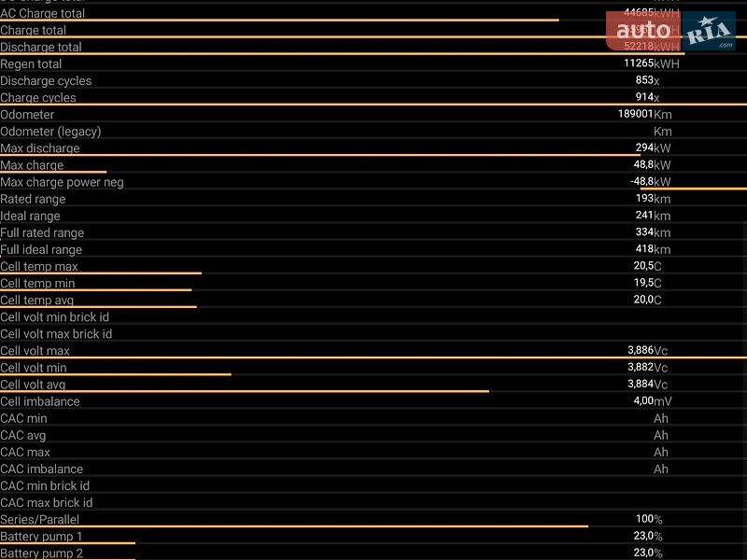Select the 'Regen total' label
Viewport: 747px width, 560px height.
tap(31, 63)
